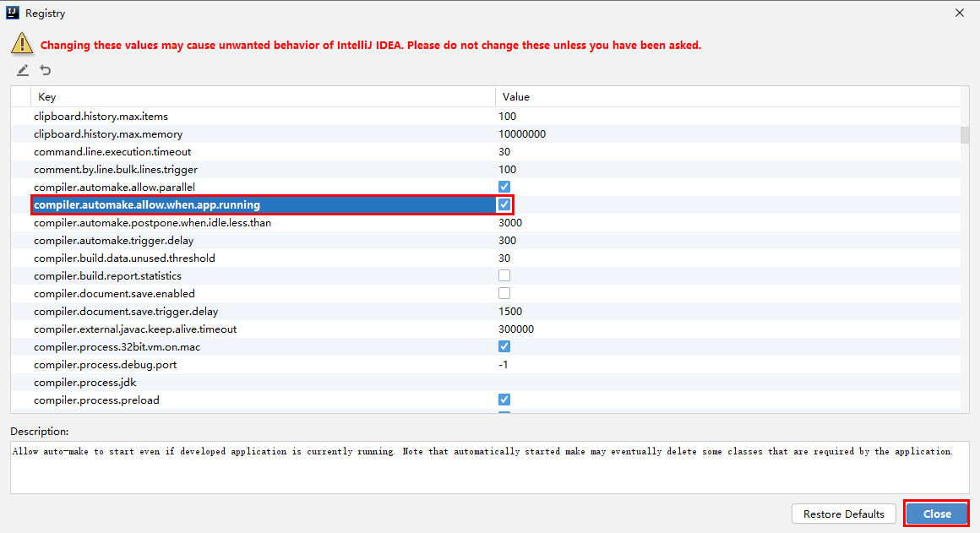Close the Registry window with X

pos(959,14)
